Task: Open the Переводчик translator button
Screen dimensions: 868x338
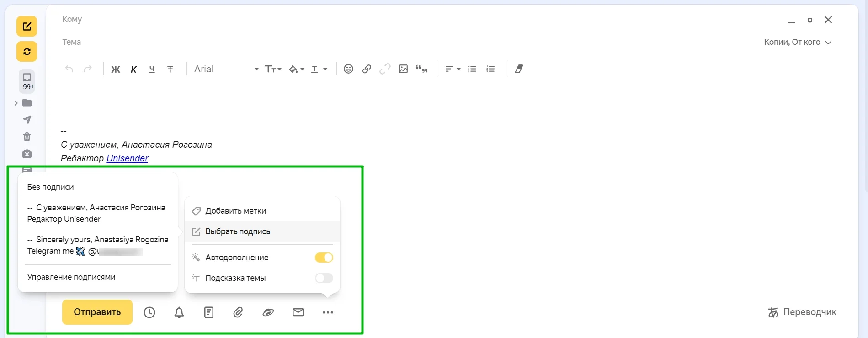Action: [802, 312]
